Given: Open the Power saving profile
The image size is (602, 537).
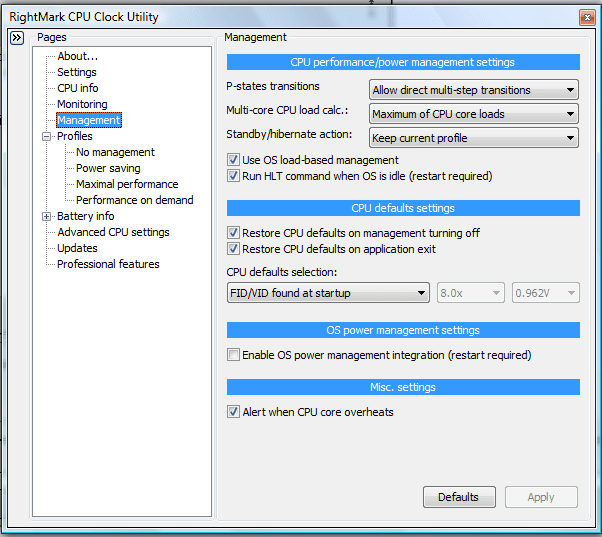Looking at the screenshot, I should point(108,168).
